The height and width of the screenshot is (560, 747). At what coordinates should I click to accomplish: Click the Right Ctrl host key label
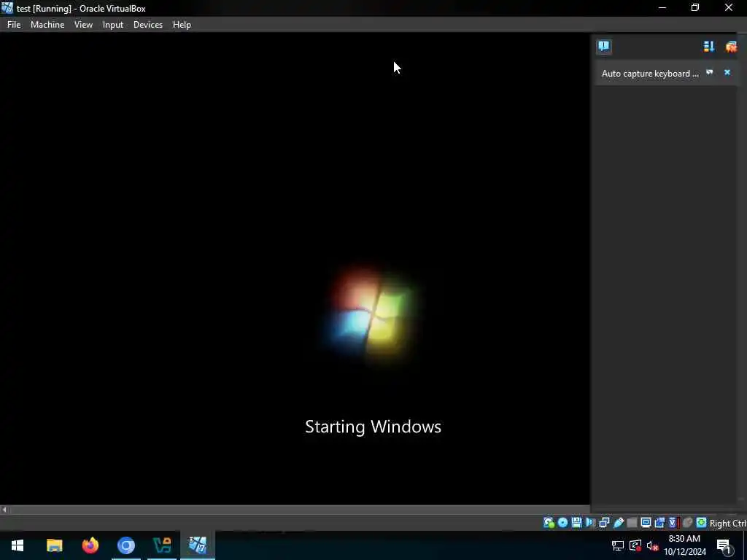728,524
